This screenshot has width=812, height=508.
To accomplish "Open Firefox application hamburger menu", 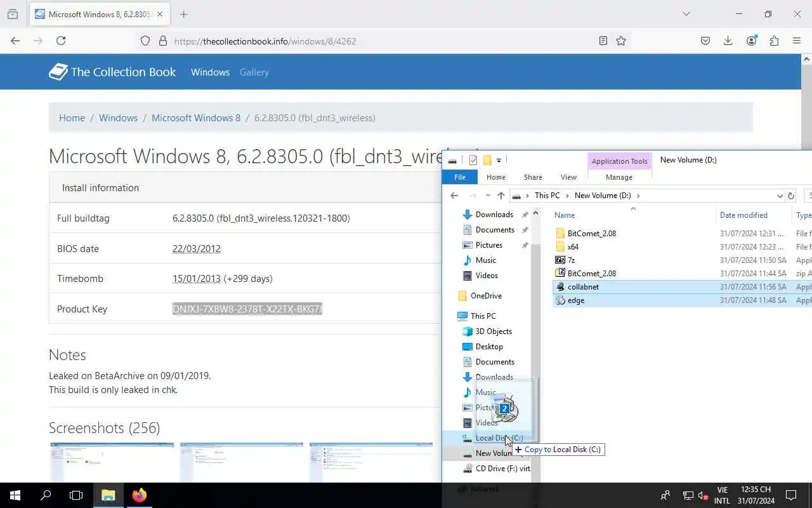I will click(797, 41).
